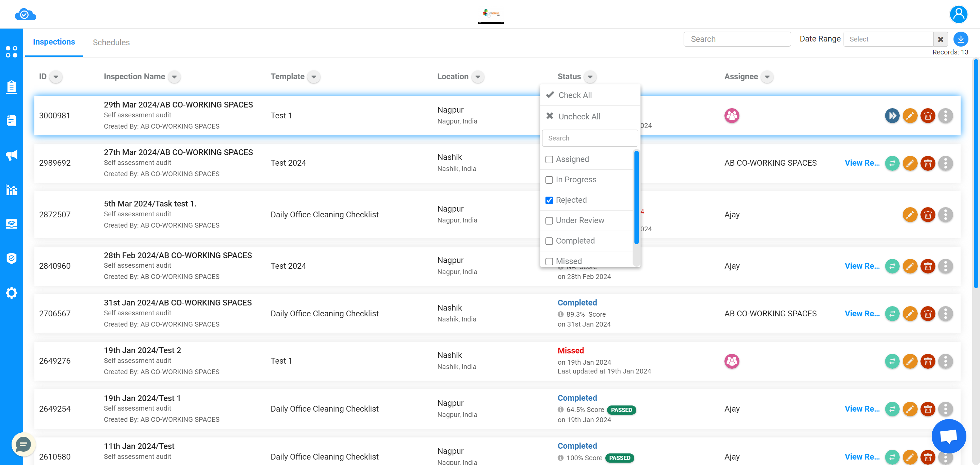This screenshot has width=980, height=465.
Task: Open the settings gear sidebar icon
Action: (x=12, y=293)
